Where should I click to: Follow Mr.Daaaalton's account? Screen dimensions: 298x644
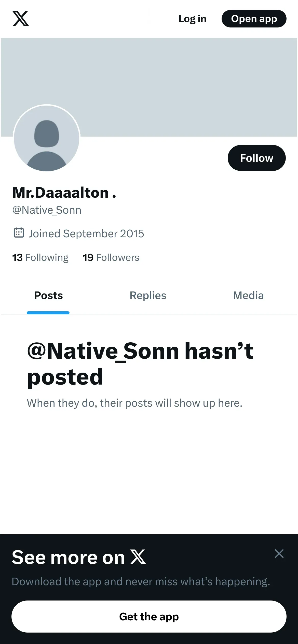tap(256, 158)
